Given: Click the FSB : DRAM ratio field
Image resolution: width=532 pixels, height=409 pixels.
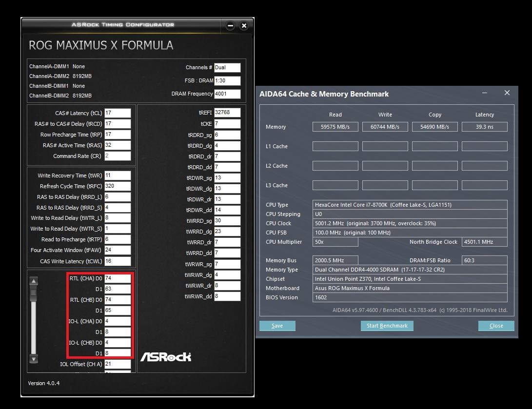Looking at the screenshot, I should click(227, 81).
